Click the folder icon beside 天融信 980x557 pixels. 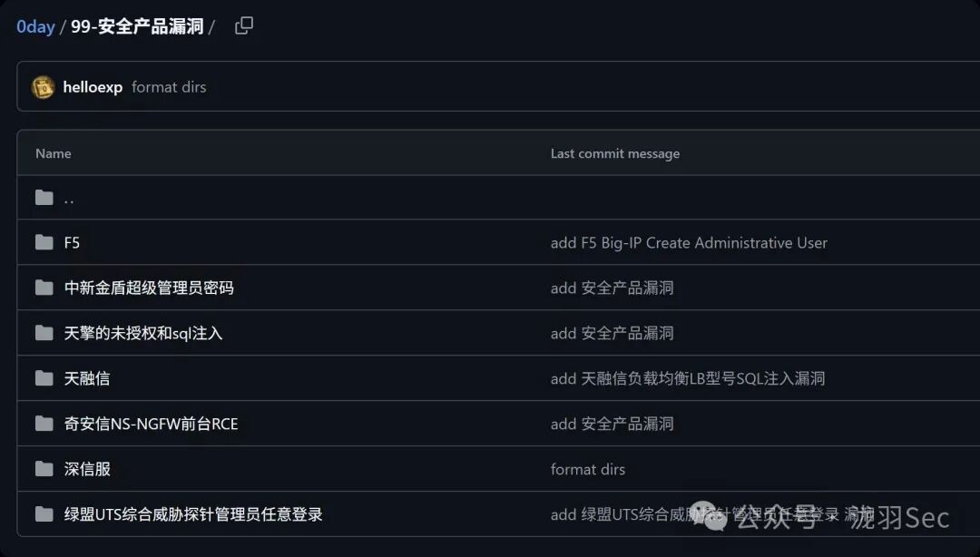pyautogui.click(x=44, y=378)
